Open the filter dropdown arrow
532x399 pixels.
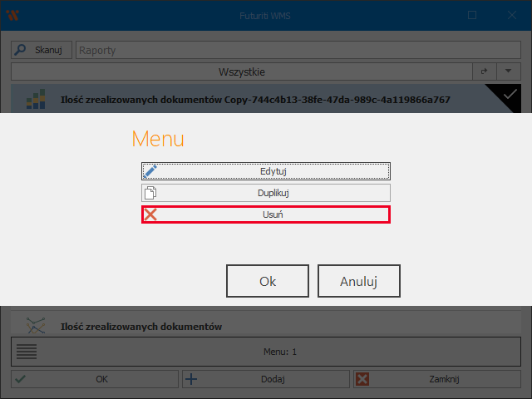pyautogui.click(x=508, y=72)
